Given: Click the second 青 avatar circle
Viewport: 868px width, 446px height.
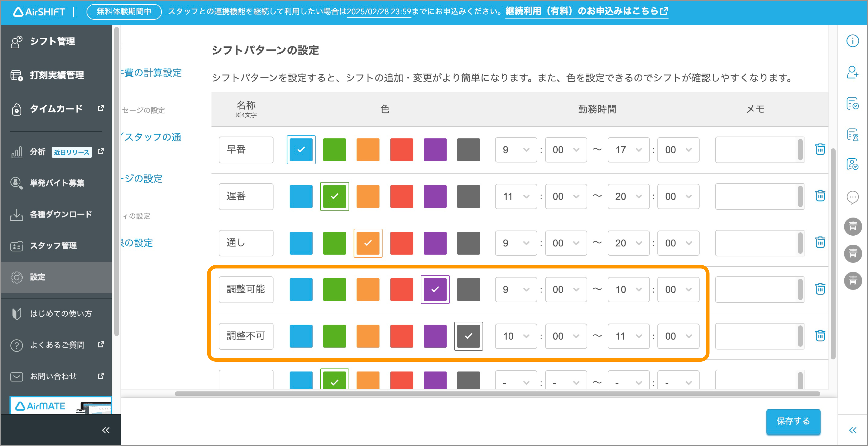Looking at the screenshot, I should click(x=853, y=253).
